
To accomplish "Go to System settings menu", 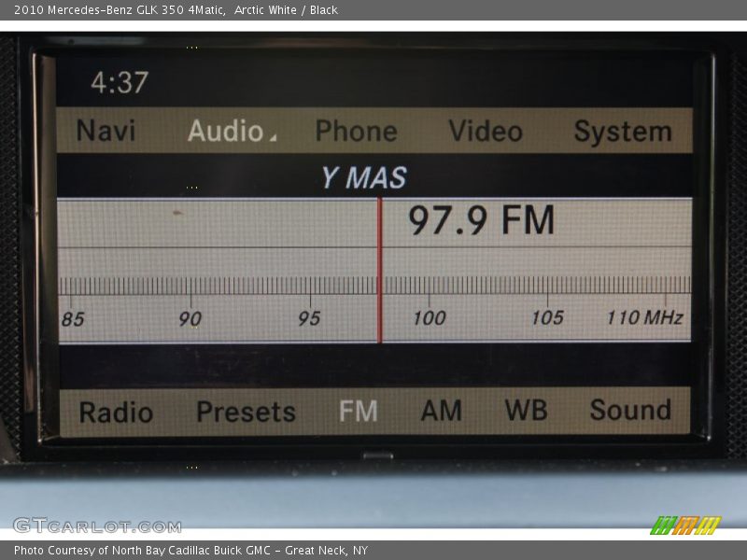I will coord(622,132).
